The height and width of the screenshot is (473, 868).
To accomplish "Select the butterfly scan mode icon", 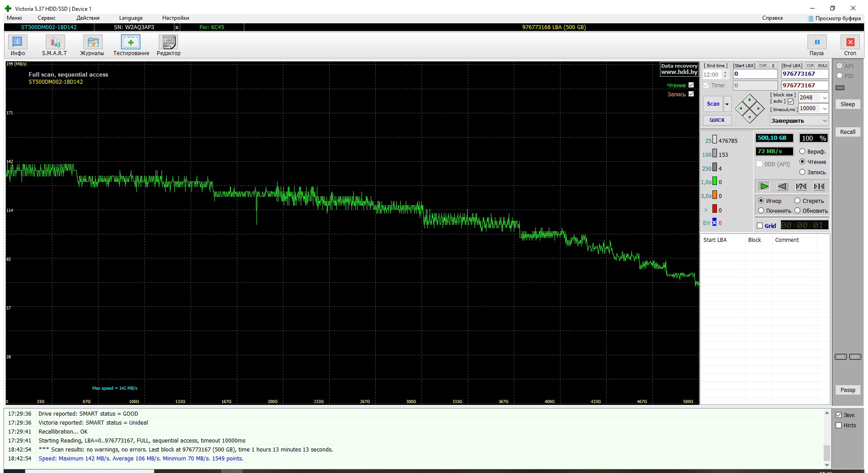I will pyautogui.click(x=819, y=186).
